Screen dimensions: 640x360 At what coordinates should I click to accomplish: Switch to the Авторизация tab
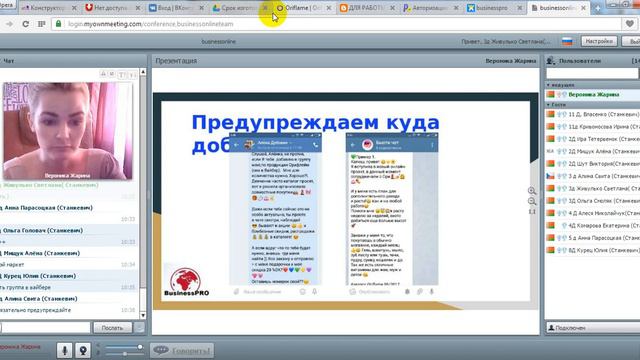(x=430, y=8)
